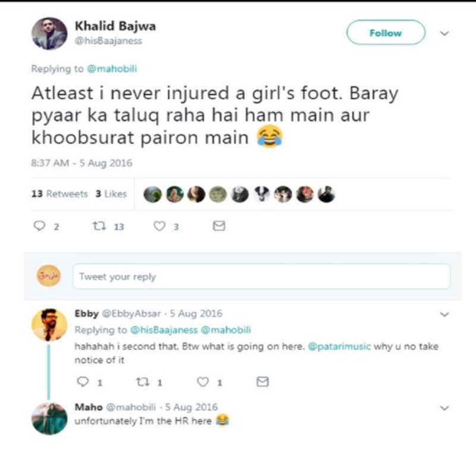Reply to Ebby's tweet via speech bubble
This screenshot has width=476, height=458.
pos(83,382)
